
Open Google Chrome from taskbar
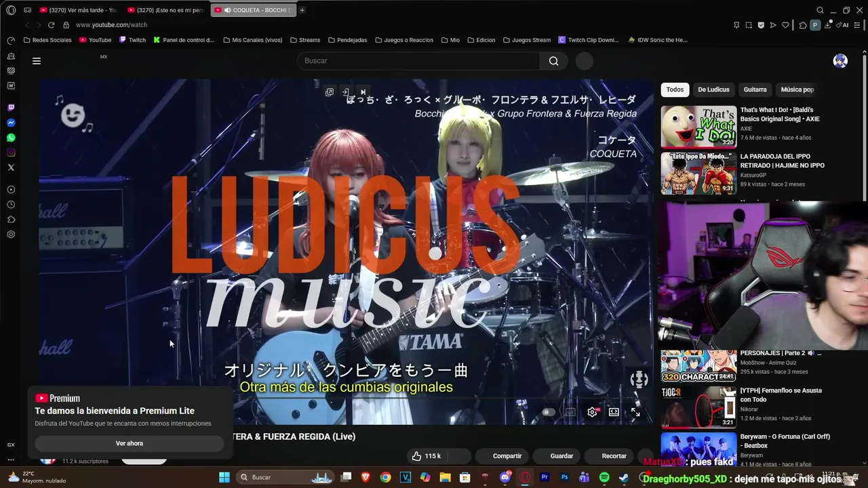pyautogui.click(x=385, y=477)
